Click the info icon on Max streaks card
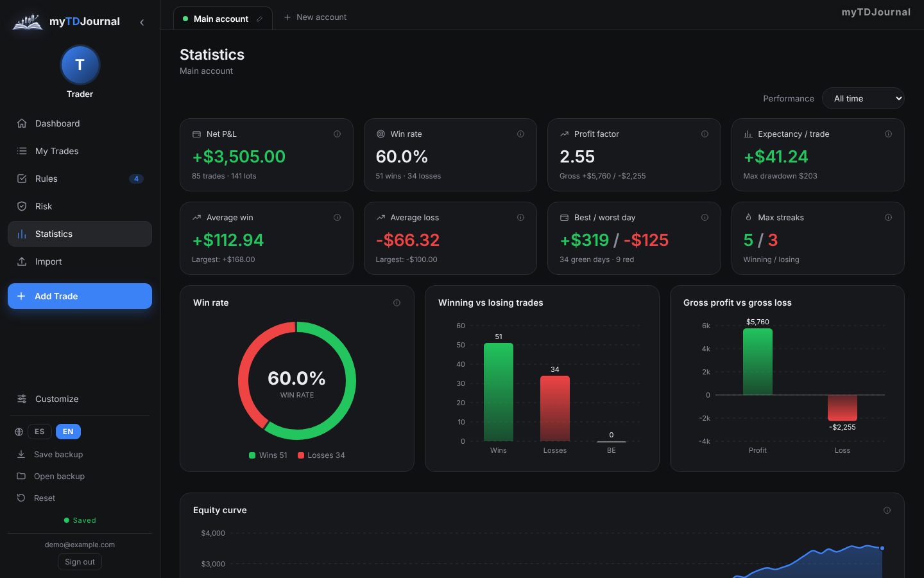Screen dimensions: 924x578 click(x=888, y=218)
